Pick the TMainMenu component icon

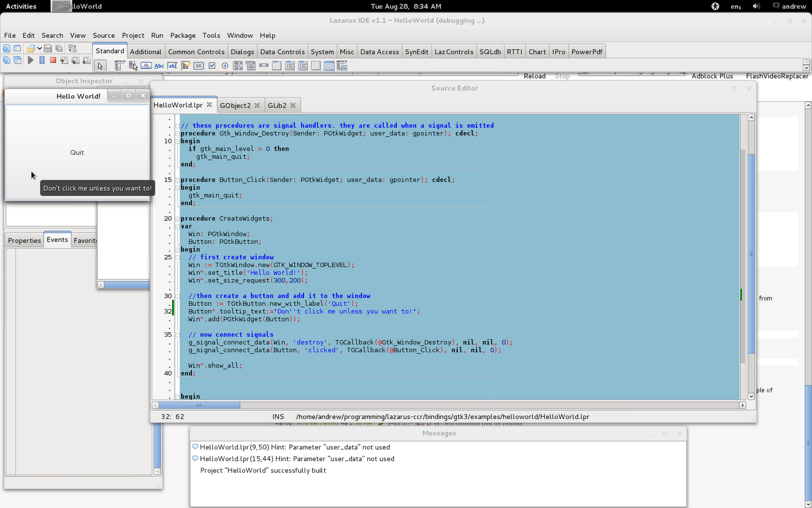click(x=119, y=66)
